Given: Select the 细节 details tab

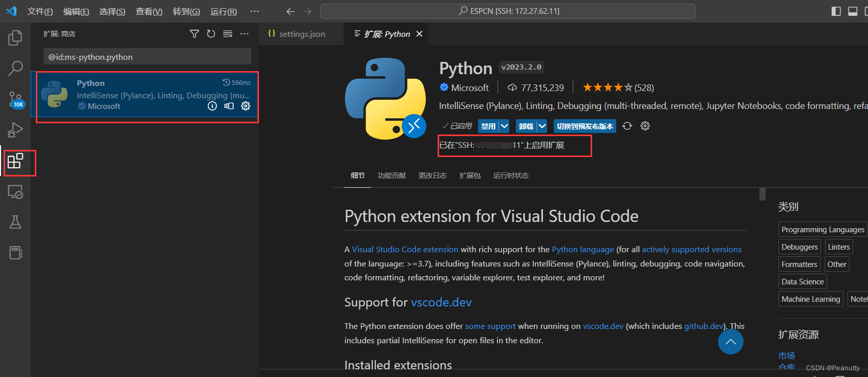Looking at the screenshot, I should tap(358, 175).
